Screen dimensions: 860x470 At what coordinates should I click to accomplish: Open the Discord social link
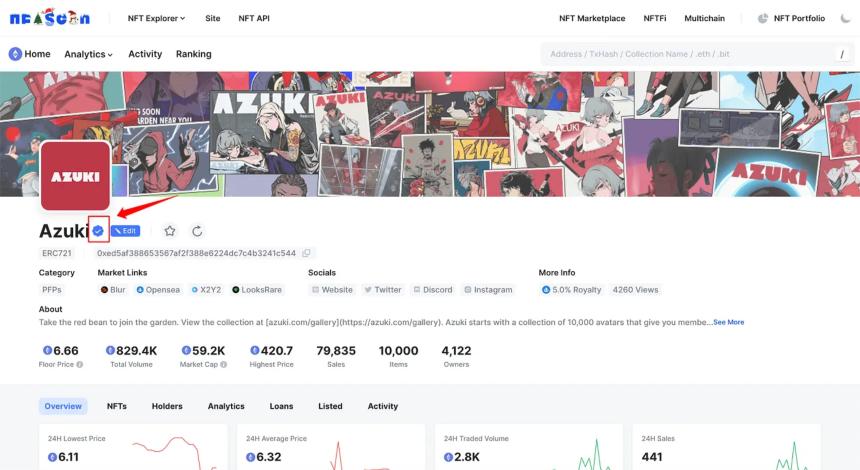click(433, 290)
